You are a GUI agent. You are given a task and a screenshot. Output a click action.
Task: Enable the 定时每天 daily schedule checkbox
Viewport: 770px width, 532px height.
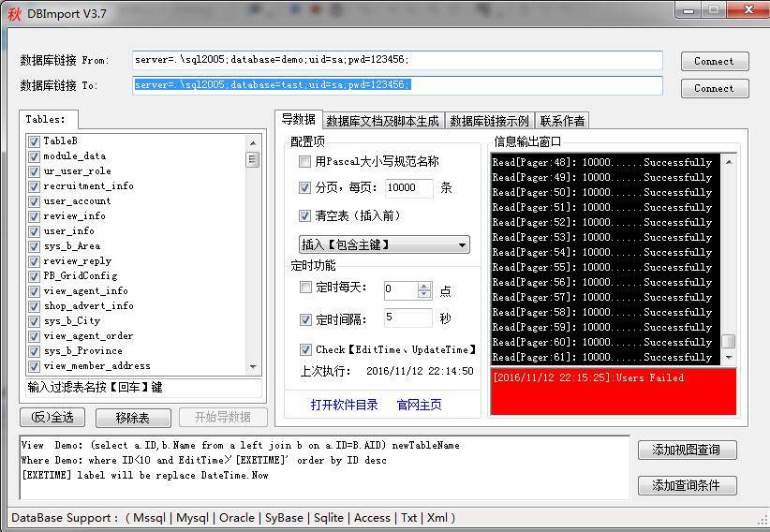coord(305,287)
